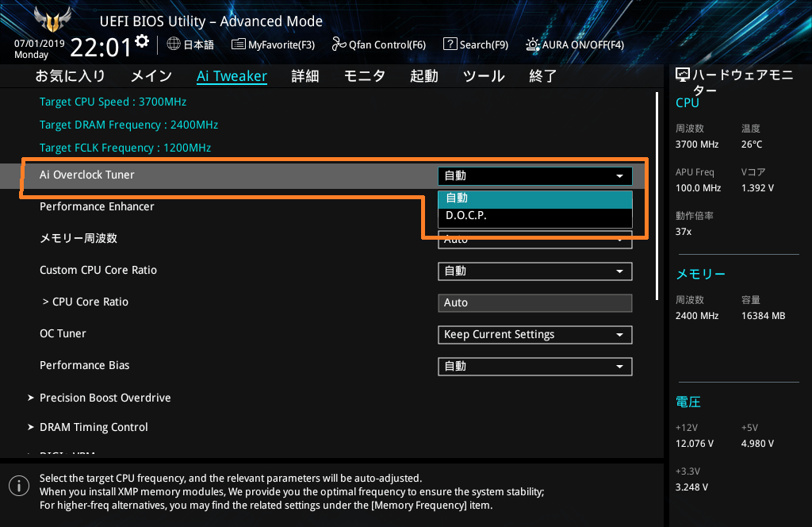Click Qfan Control(F6) label
The image size is (812, 527).
(387, 44)
